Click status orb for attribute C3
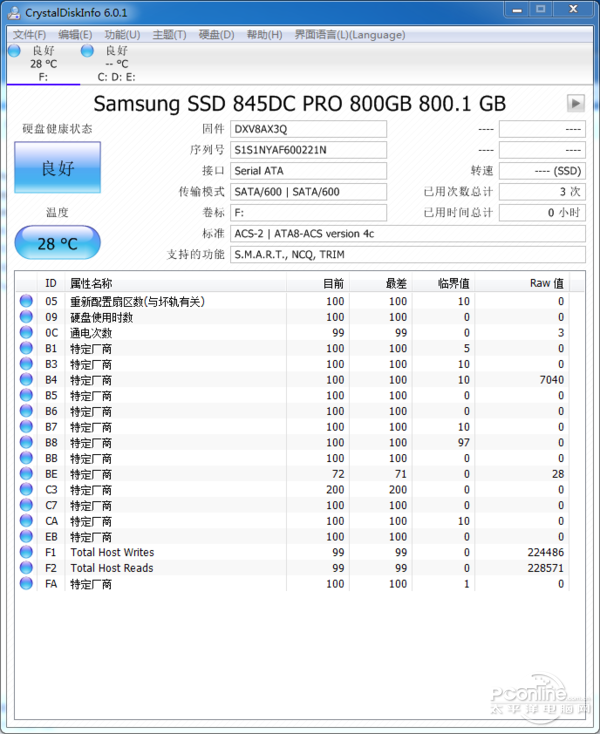This screenshot has height=734, width=600. coord(26,489)
